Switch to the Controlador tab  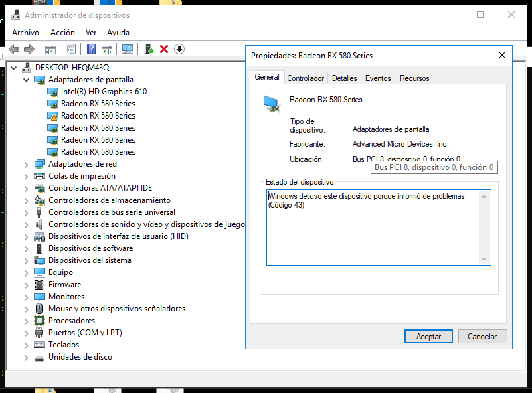(x=305, y=78)
